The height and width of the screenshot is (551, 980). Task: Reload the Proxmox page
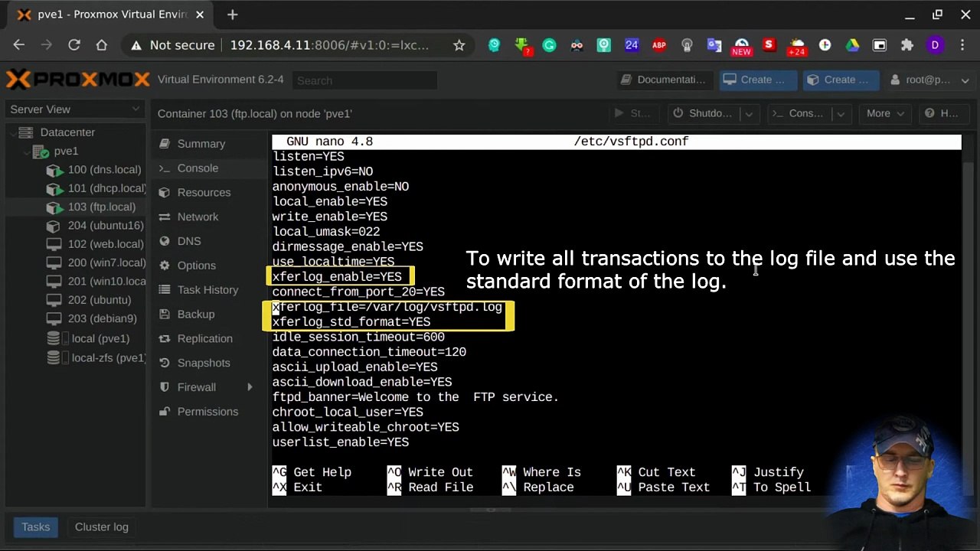74,45
